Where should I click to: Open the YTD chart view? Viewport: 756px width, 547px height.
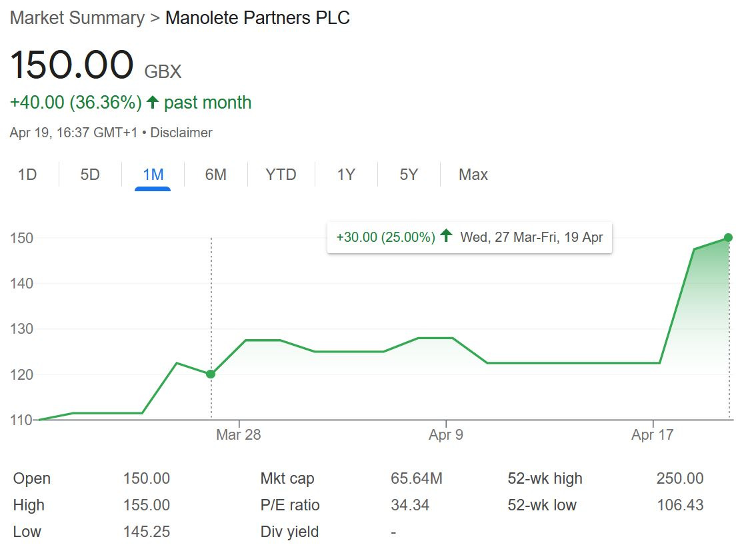[x=281, y=174]
